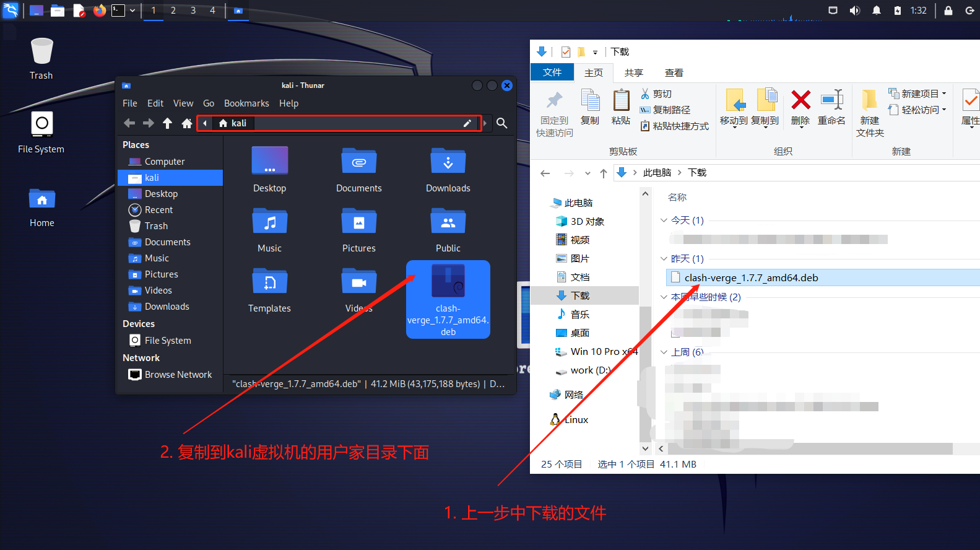Switch to 共享 tab in Explorer ribbon
This screenshot has height=550, width=980.
pos(633,72)
